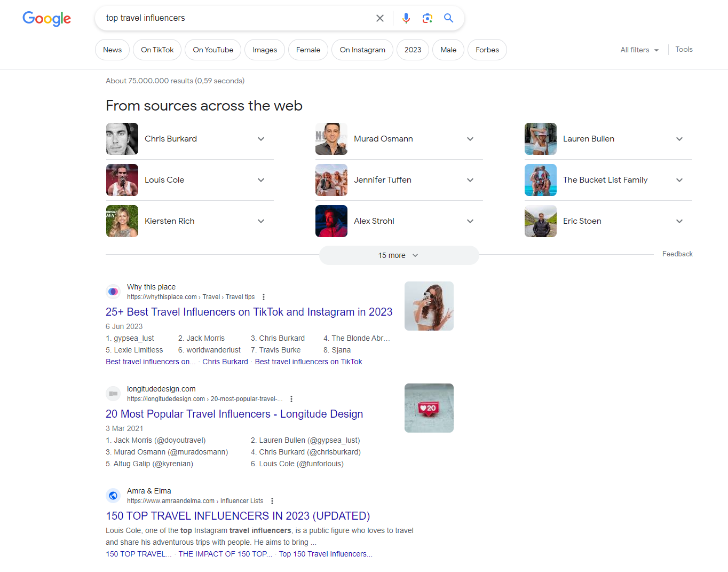The height and width of the screenshot is (572, 728).
Task: Select On Instagram filter chip
Action: coord(362,50)
